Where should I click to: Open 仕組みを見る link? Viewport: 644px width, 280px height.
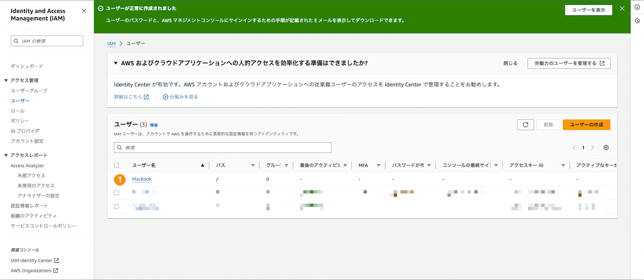(x=184, y=97)
